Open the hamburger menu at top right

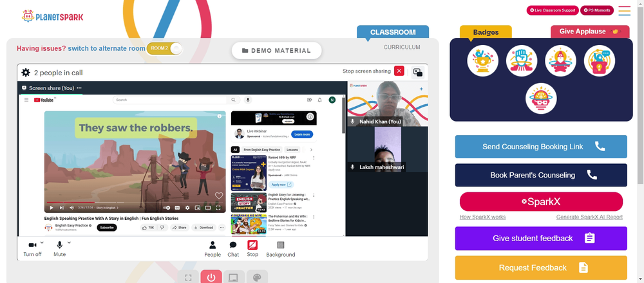coord(624,11)
